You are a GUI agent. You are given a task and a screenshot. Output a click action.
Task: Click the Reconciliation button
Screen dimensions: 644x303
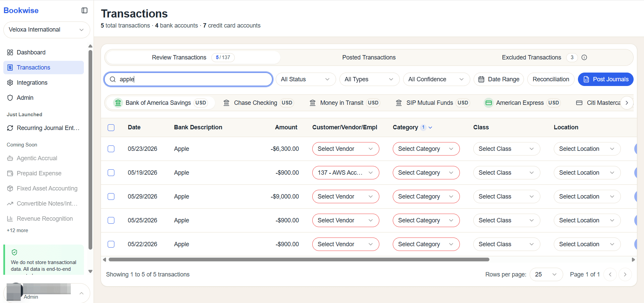[551, 79]
